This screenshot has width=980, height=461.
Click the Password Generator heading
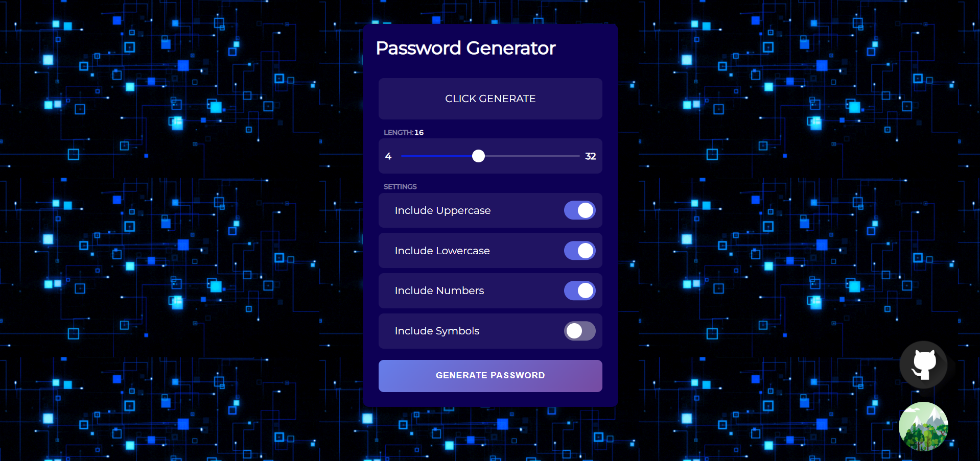pyautogui.click(x=465, y=48)
